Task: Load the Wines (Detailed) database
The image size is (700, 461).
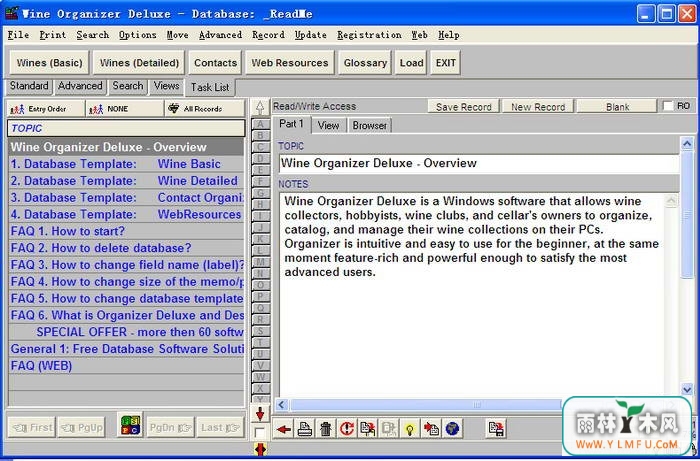Action: (x=139, y=62)
